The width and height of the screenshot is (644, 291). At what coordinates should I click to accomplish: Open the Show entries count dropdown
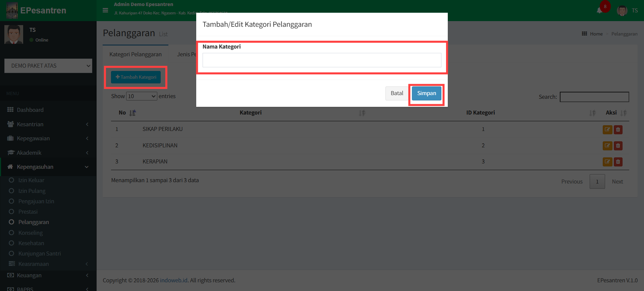tap(142, 96)
